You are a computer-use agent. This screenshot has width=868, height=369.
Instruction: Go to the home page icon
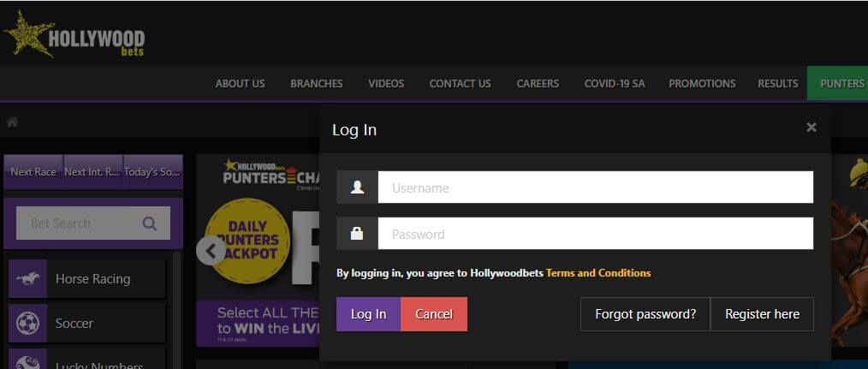(x=12, y=122)
